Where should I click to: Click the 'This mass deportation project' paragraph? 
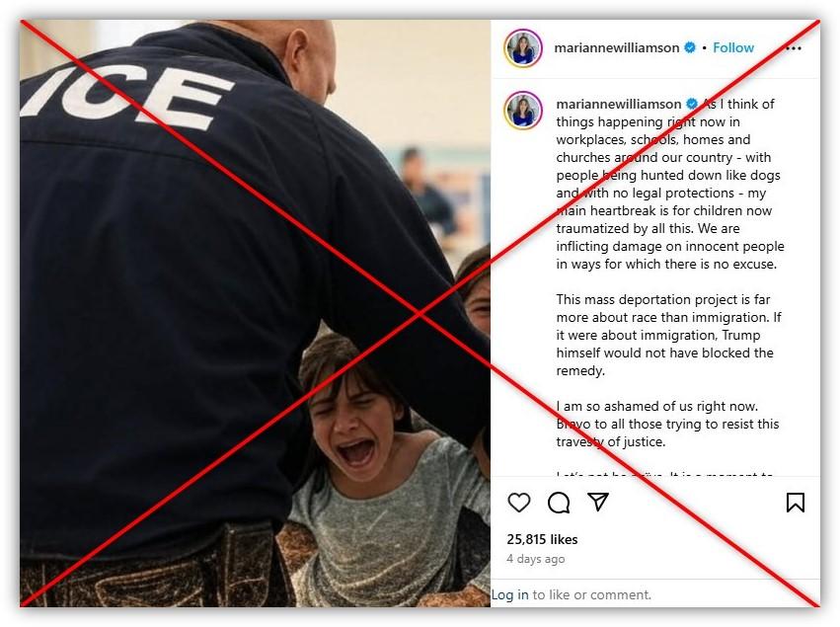(x=668, y=335)
